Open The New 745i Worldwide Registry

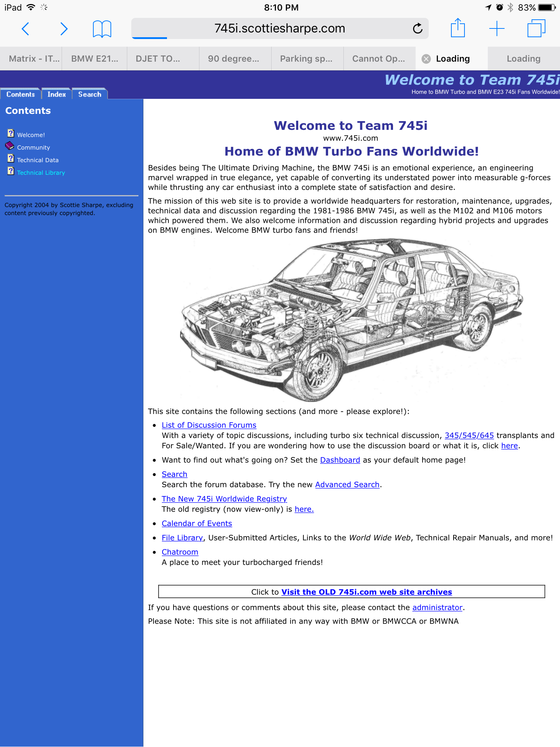pyautogui.click(x=224, y=499)
